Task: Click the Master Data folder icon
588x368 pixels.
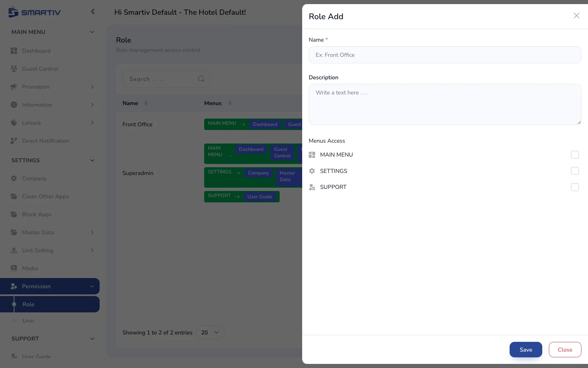Action: pyautogui.click(x=14, y=232)
